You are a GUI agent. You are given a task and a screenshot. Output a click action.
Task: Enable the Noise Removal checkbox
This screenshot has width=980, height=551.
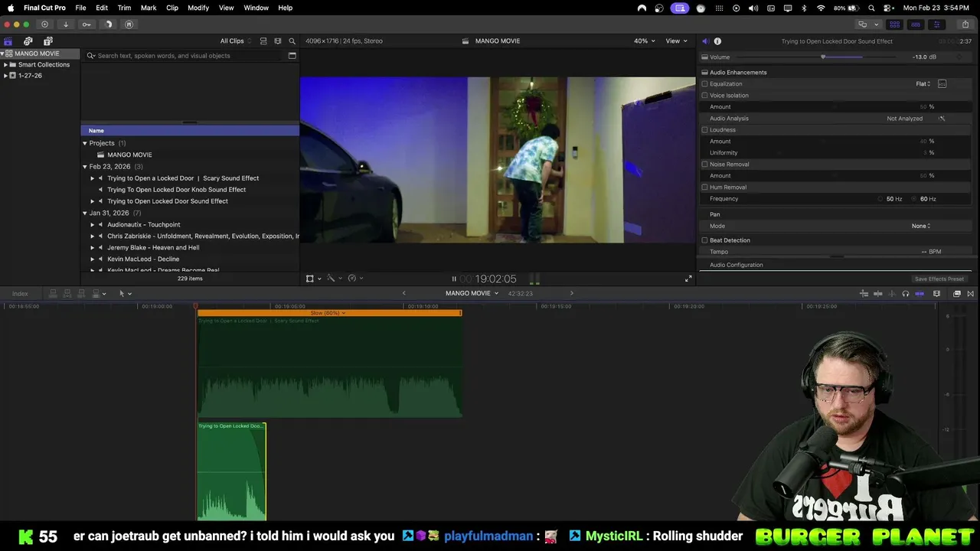click(704, 165)
